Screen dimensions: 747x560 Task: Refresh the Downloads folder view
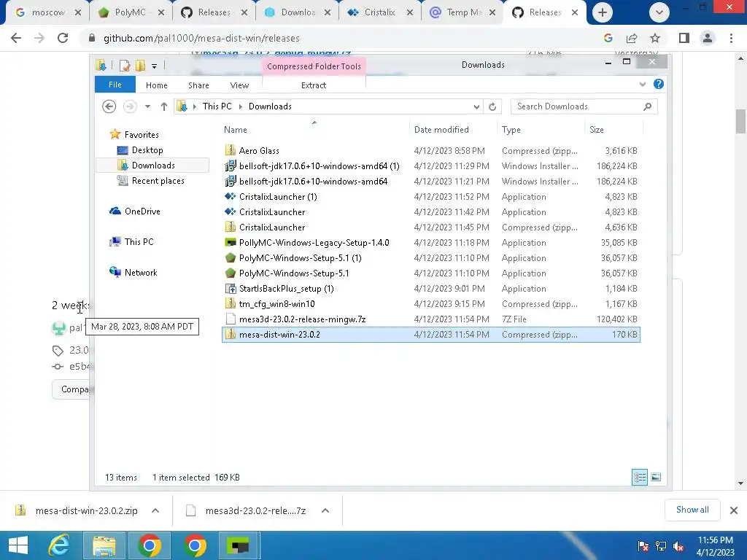(492, 106)
